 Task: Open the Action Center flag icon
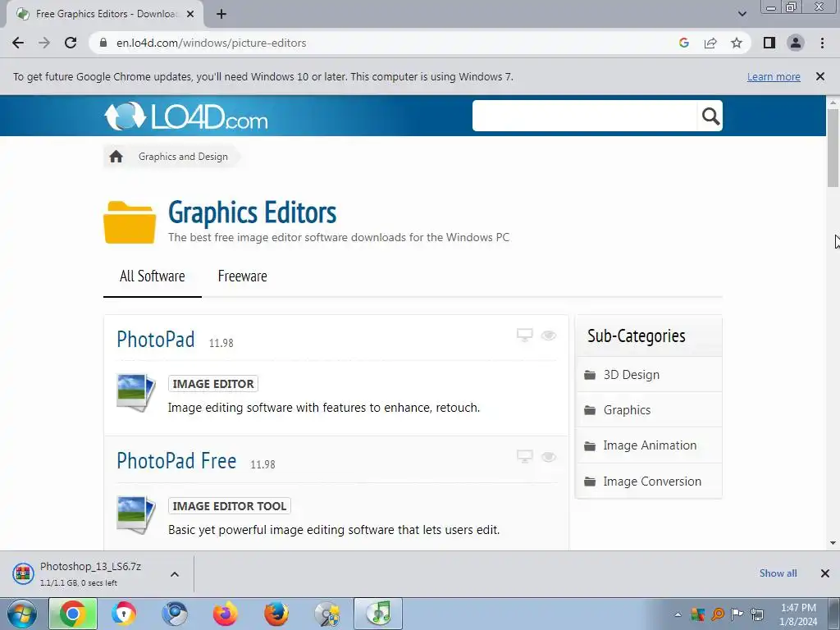737,614
